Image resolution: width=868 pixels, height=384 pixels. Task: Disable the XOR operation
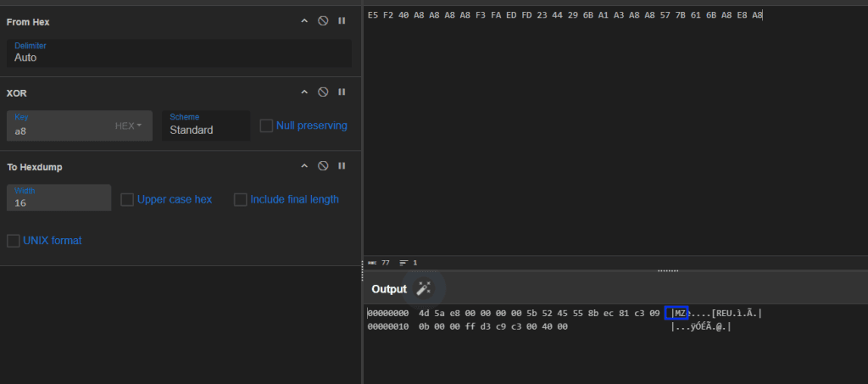click(x=323, y=92)
